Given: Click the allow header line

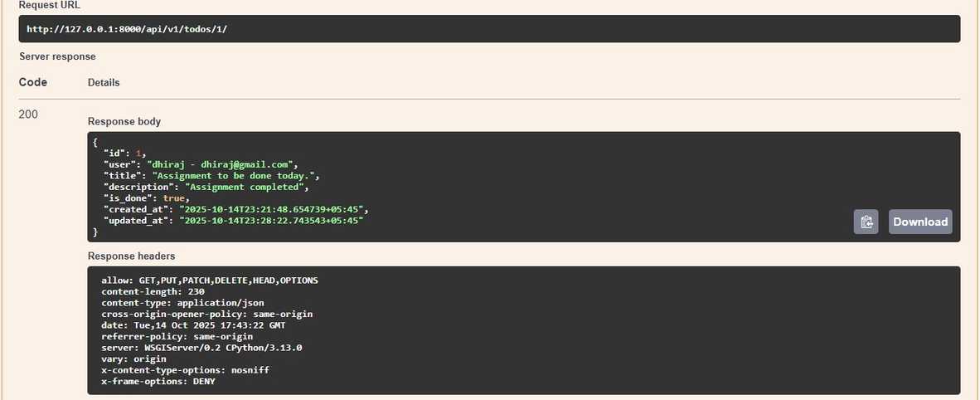Looking at the screenshot, I should (209, 280).
